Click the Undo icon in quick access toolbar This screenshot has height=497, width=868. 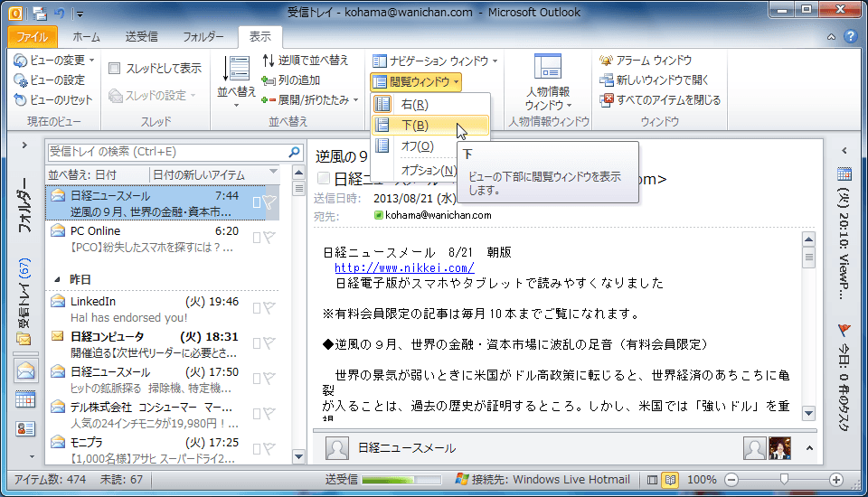[60, 13]
